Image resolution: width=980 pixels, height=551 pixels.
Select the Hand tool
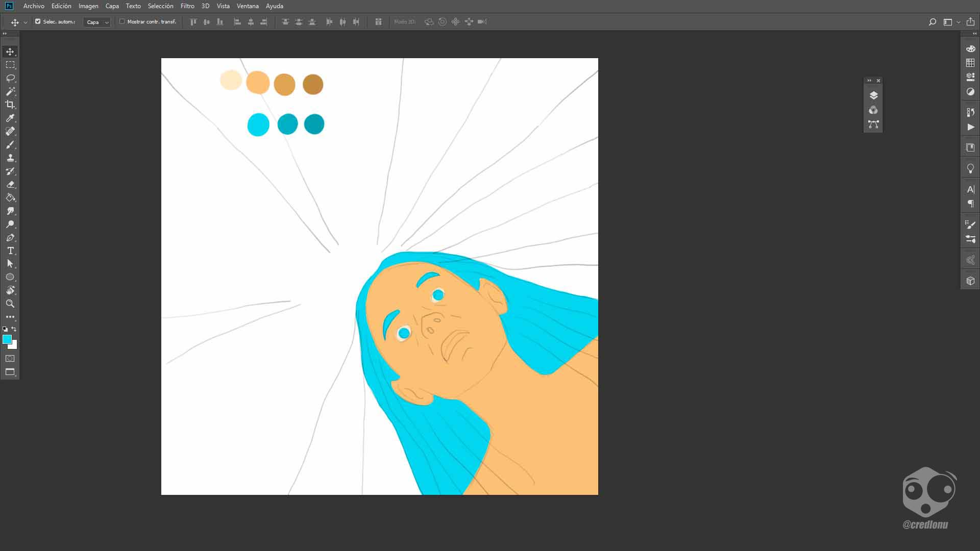[10, 290]
